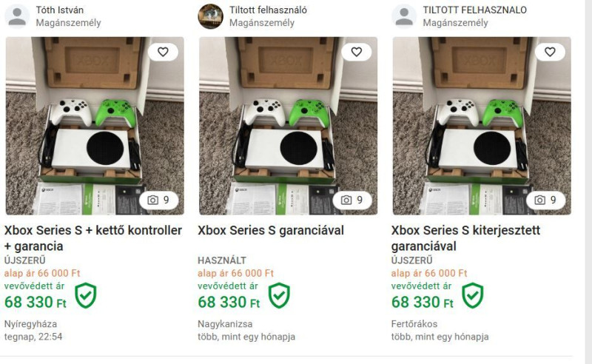This screenshot has height=364, width=592.
Task: Save the Fertőrákos listing with heart
Action: 550,52
